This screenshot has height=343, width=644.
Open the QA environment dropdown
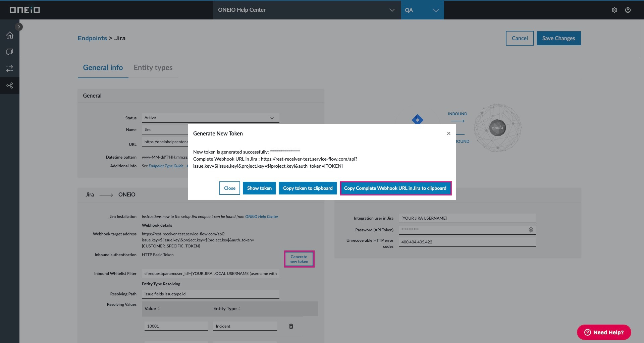(x=422, y=10)
